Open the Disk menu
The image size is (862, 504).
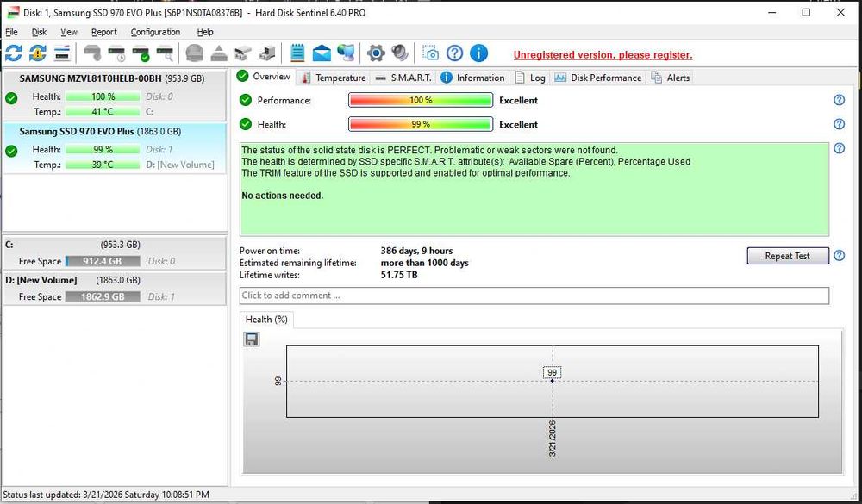(39, 32)
